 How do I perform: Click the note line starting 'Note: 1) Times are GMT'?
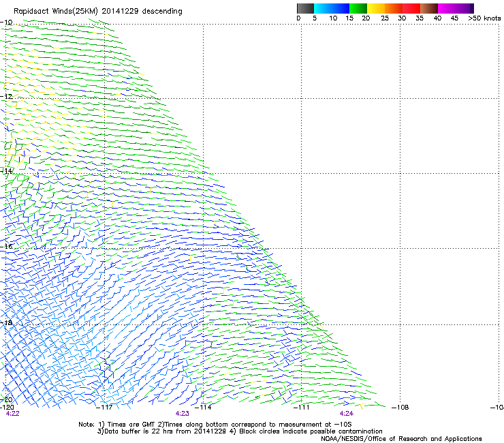coord(215,425)
